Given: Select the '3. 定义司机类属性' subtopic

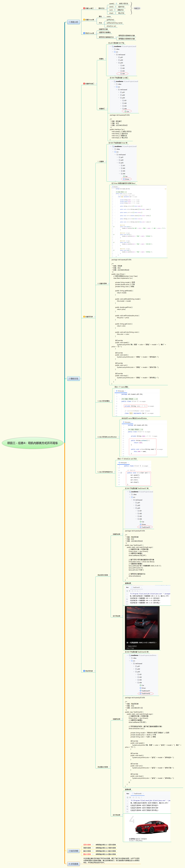Looking at the screenshot, I should [104, 401].
